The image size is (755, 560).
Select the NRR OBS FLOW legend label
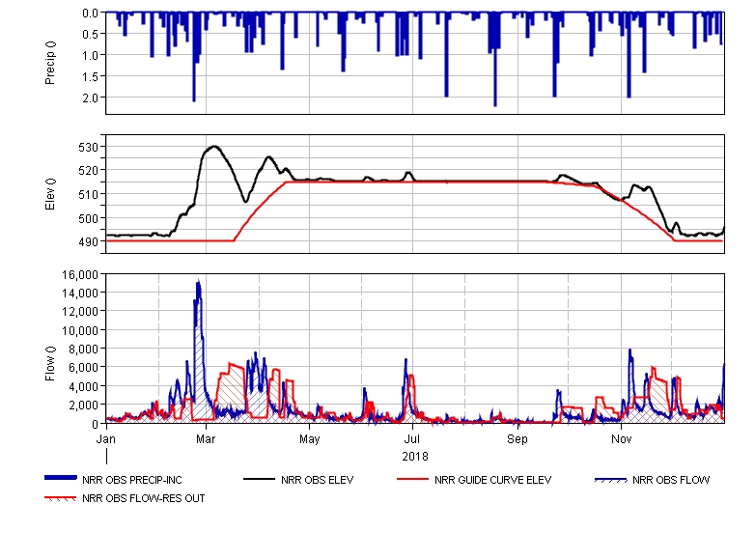point(670,480)
